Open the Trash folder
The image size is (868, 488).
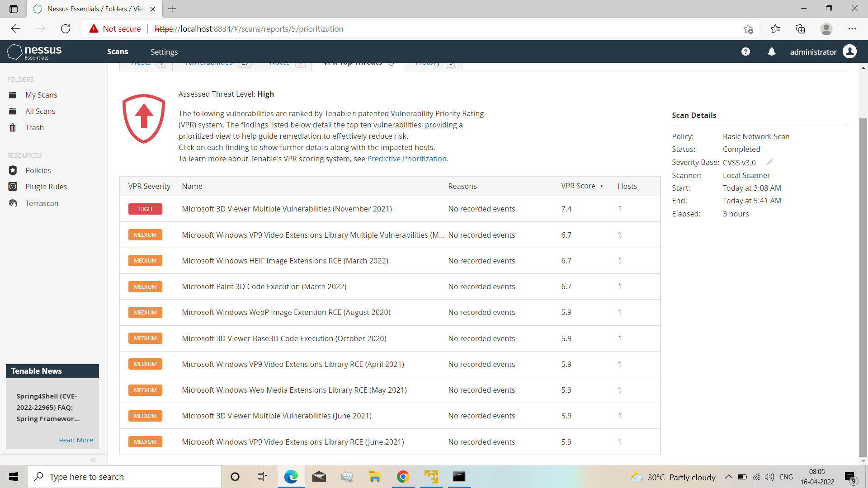tap(34, 127)
